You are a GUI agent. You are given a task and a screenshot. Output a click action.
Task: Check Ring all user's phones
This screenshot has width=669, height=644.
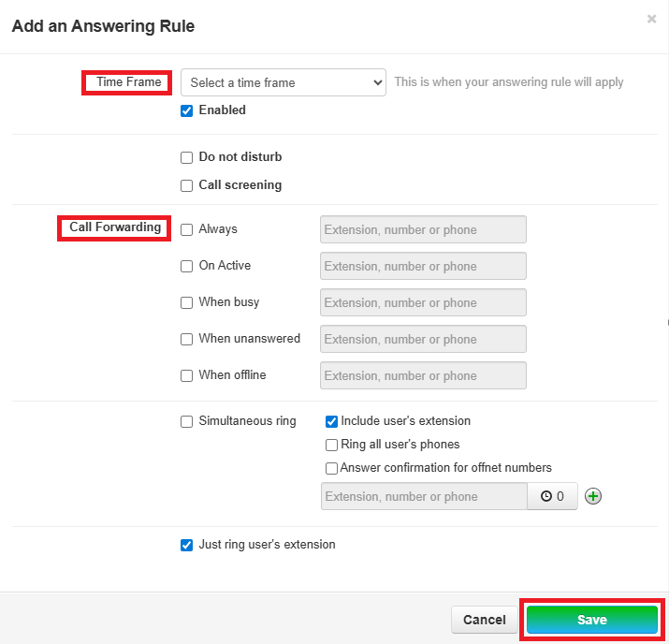click(x=331, y=445)
